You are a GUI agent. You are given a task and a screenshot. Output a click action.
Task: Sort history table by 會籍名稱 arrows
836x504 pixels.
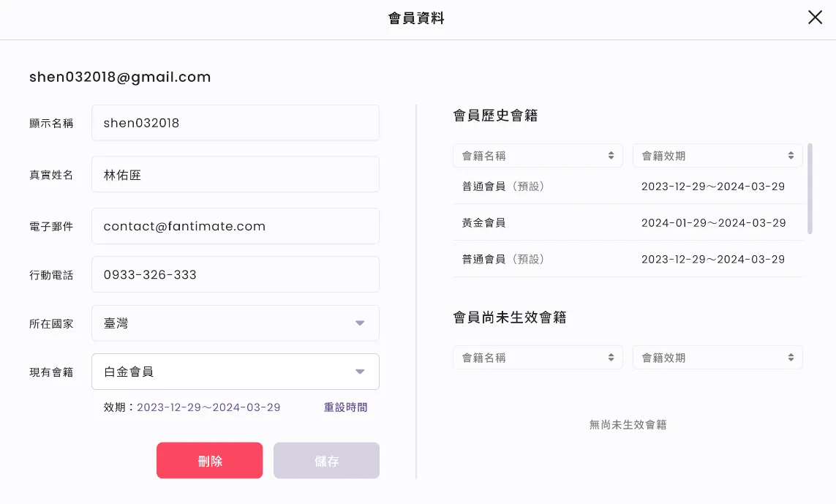point(611,156)
